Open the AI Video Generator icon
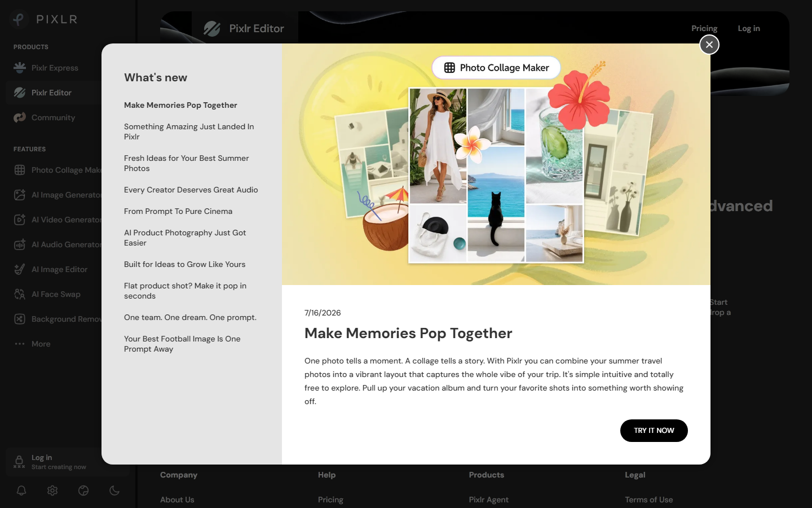The height and width of the screenshot is (508, 812). (20, 220)
